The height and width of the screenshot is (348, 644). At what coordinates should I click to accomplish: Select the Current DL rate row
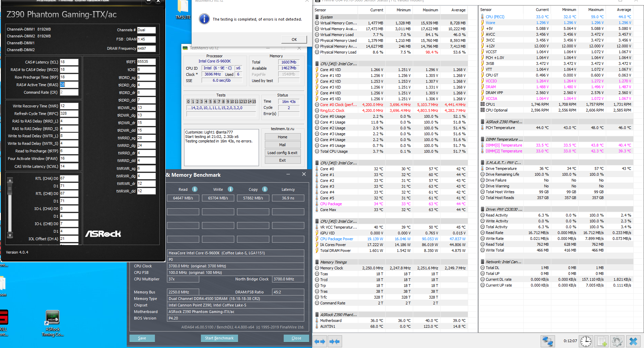tap(556, 279)
